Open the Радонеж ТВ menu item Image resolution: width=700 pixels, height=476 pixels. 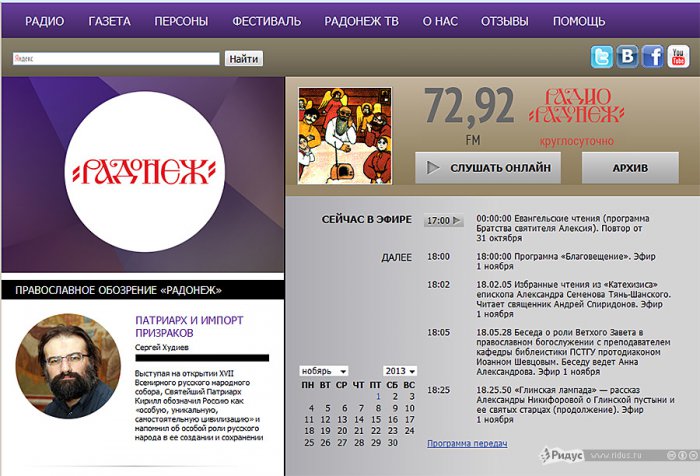pos(362,20)
